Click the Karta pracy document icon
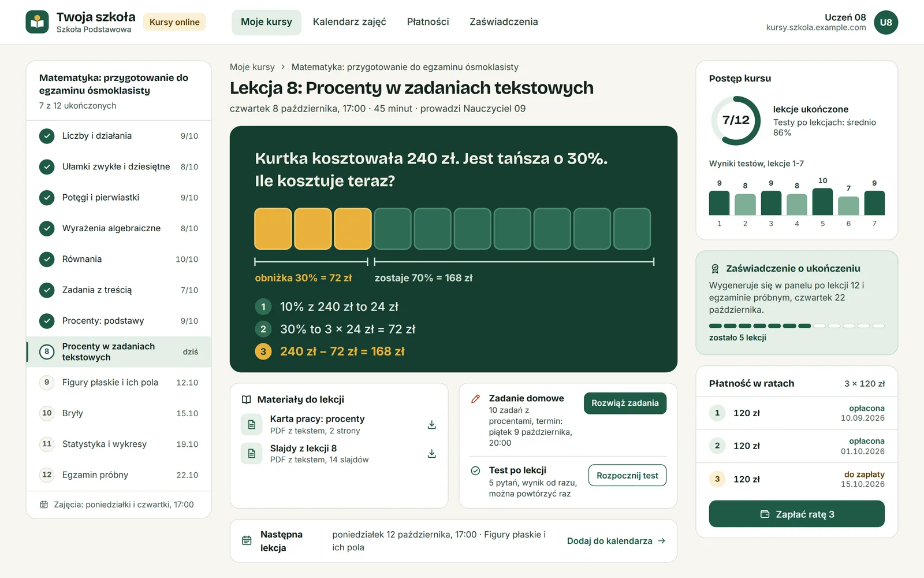 (x=252, y=425)
